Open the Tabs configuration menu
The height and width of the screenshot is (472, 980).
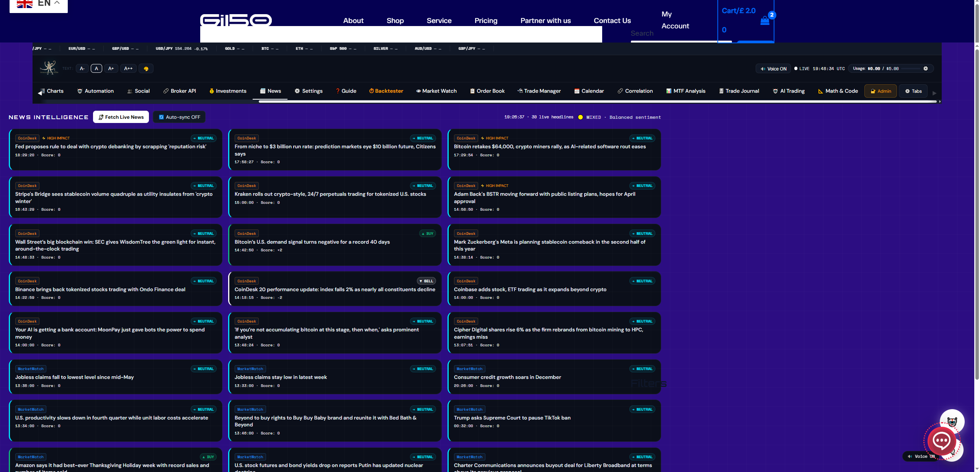point(913,91)
